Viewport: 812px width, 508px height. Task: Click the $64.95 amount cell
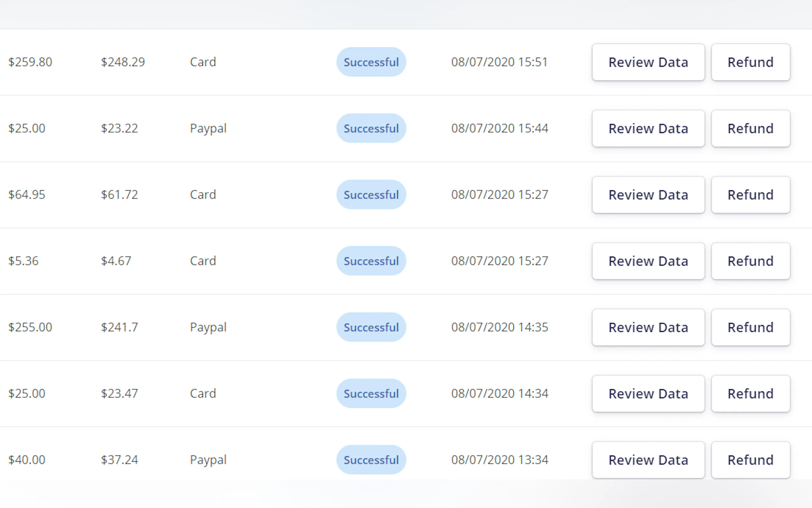[27, 195]
